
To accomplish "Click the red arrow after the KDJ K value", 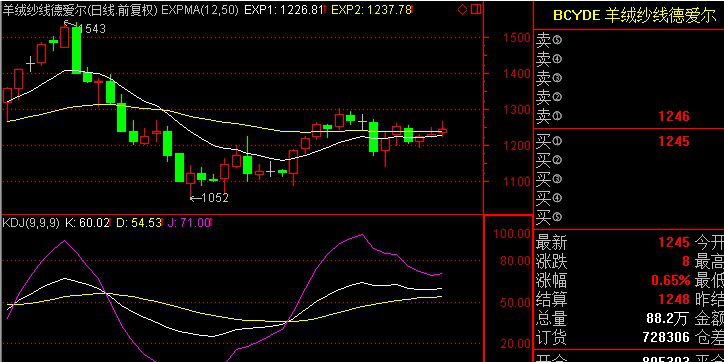I will [111, 223].
